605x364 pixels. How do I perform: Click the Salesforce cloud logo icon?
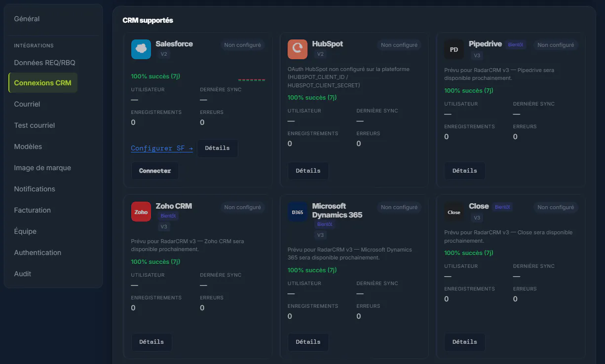pyautogui.click(x=141, y=49)
